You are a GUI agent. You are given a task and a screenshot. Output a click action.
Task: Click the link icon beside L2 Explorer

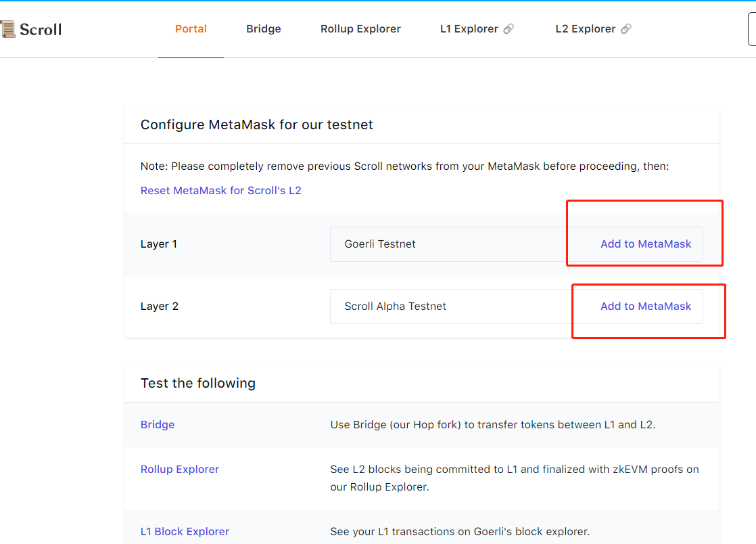click(625, 29)
